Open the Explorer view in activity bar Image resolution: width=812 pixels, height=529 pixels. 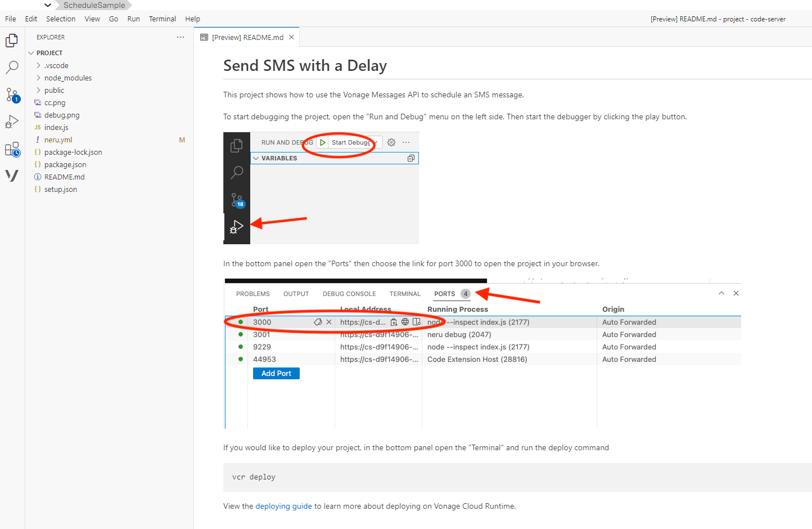point(12,41)
